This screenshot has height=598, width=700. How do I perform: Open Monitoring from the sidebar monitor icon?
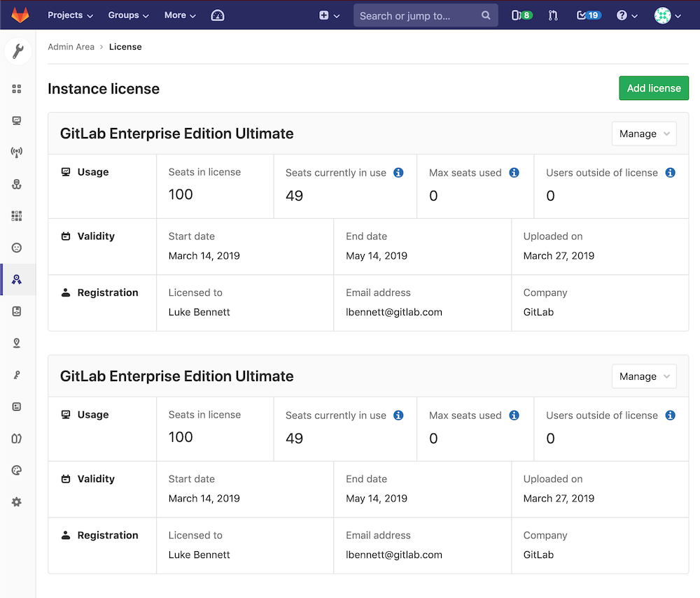(17, 121)
